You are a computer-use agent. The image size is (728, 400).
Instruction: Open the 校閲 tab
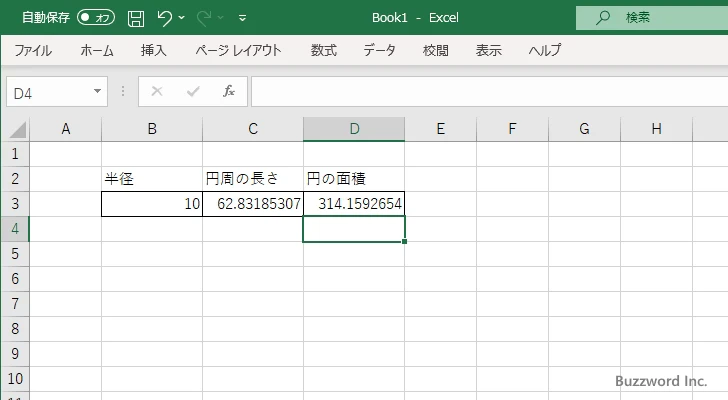(x=436, y=50)
